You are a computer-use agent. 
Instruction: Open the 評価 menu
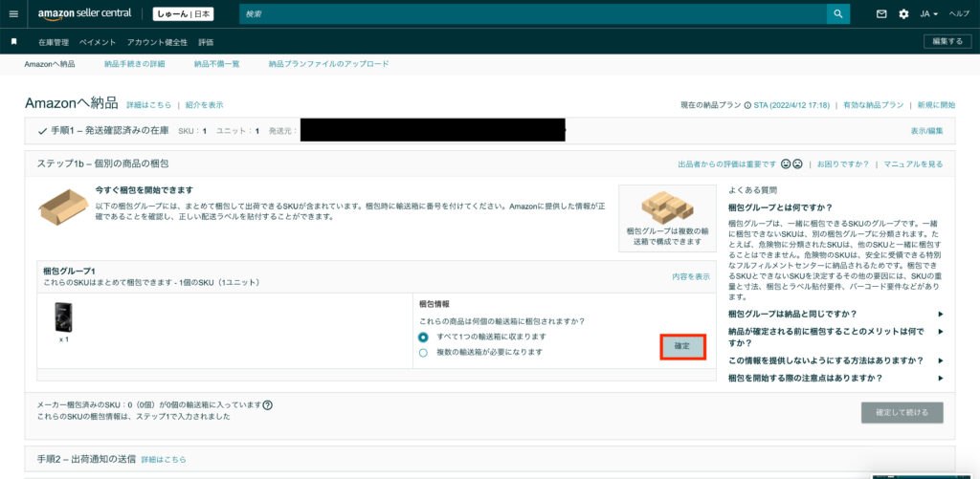click(206, 42)
